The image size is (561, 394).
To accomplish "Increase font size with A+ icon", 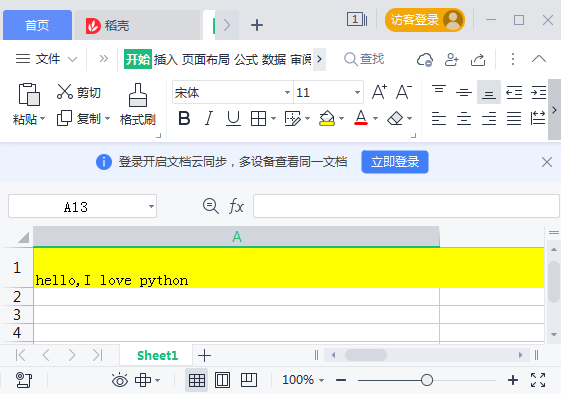I will (x=379, y=92).
